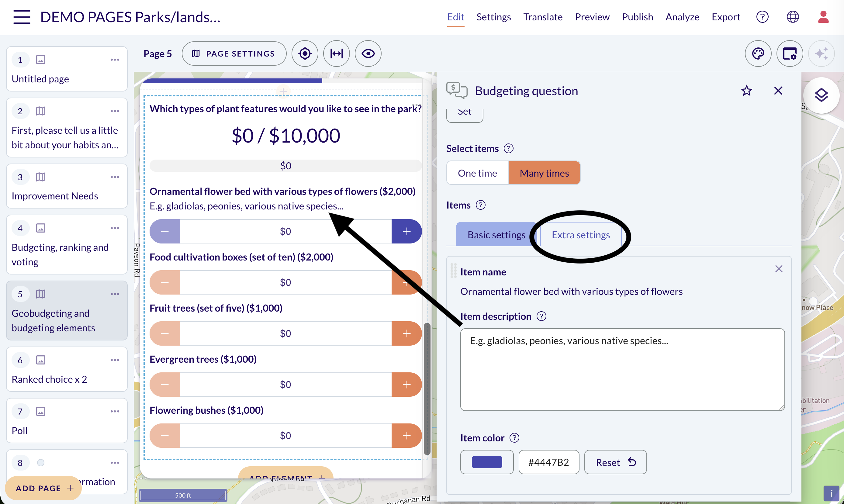Image resolution: width=844 pixels, height=504 pixels.
Task: Open the map layers icon
Action: [x=821, y=95]
